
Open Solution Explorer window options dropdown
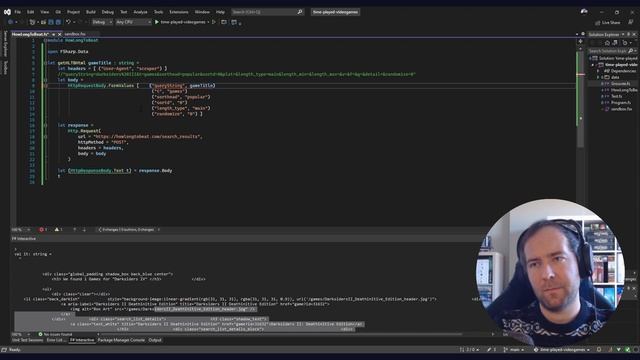tap(623, 34)
